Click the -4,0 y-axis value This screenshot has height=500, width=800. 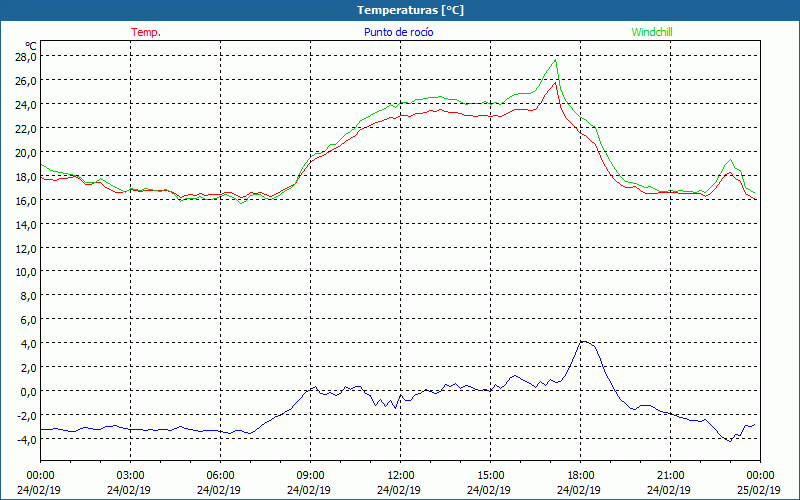click(26, 439)
